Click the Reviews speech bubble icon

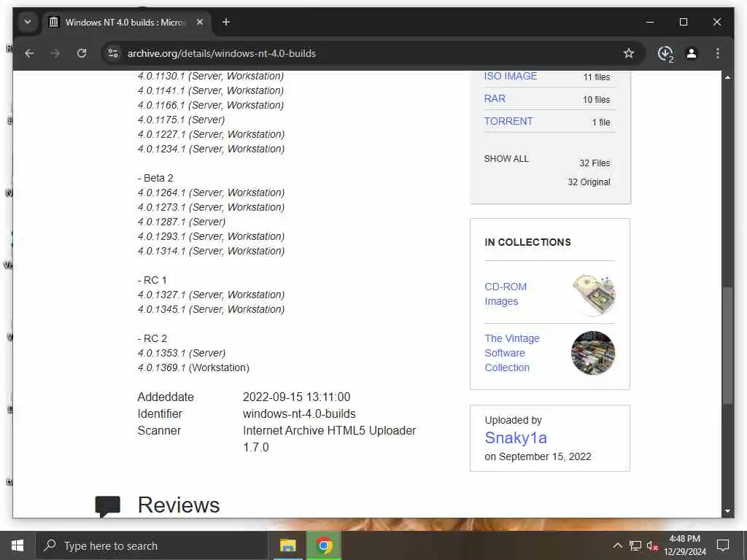point(108,506)
